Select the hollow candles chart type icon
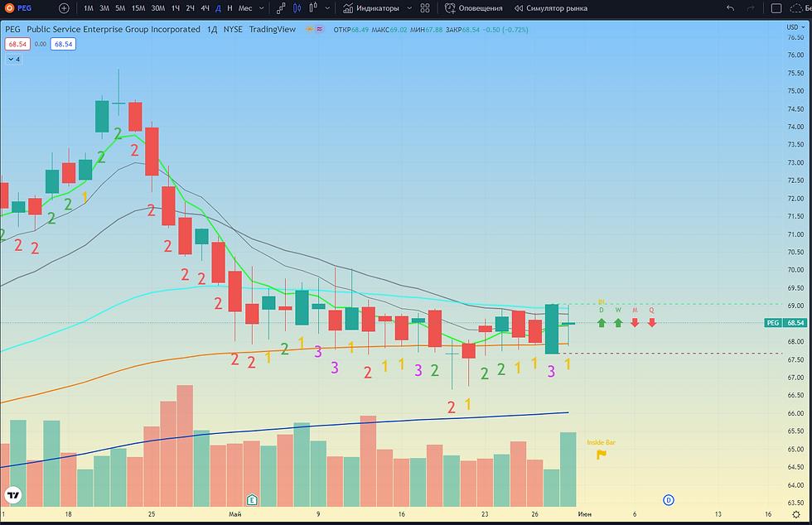The height and width of the screenshot is (525, 812). [313, 8]
